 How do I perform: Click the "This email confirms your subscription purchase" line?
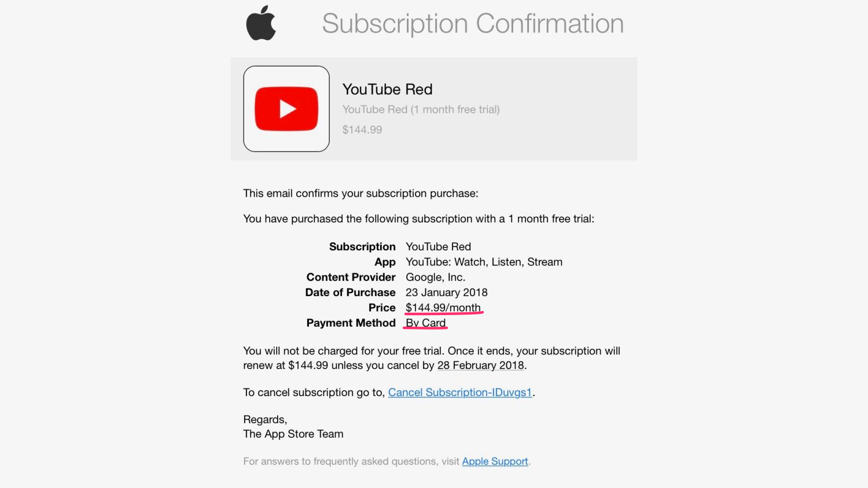pos(361,193)
